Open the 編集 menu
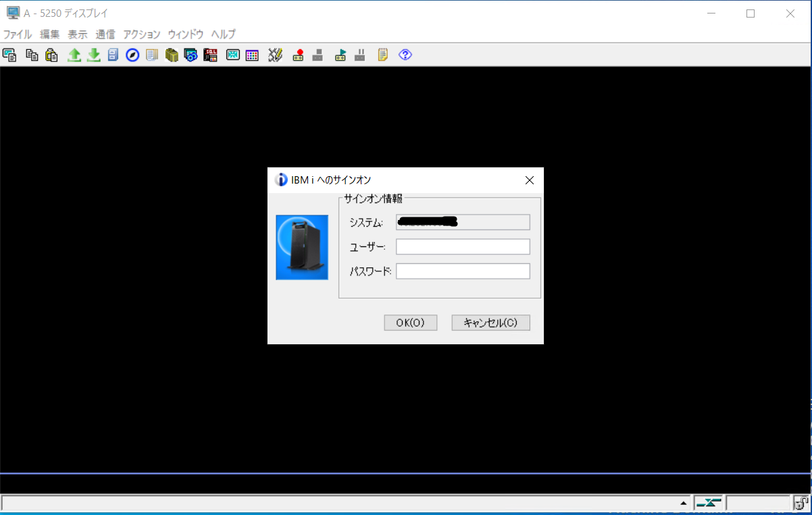 [49, 34]
